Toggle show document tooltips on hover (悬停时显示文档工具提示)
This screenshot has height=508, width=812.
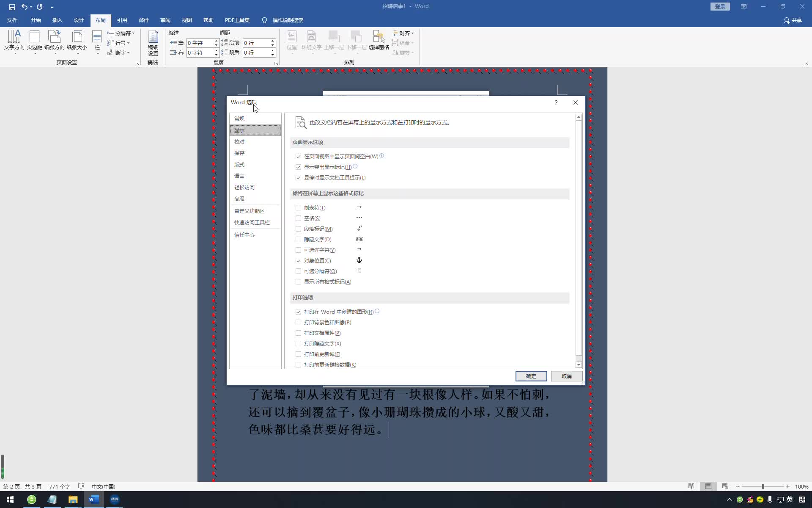(x=299, y=178)
